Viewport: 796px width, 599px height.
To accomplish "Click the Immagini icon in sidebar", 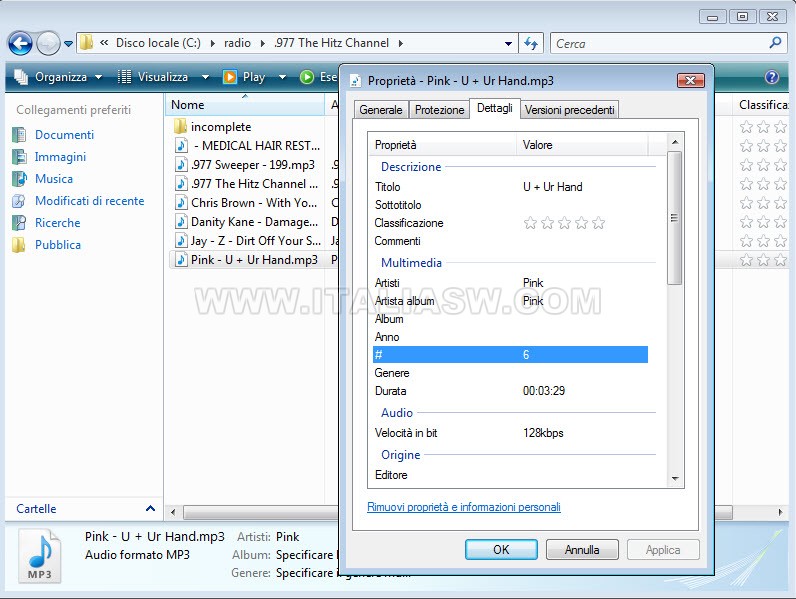I will pos(19,157).
